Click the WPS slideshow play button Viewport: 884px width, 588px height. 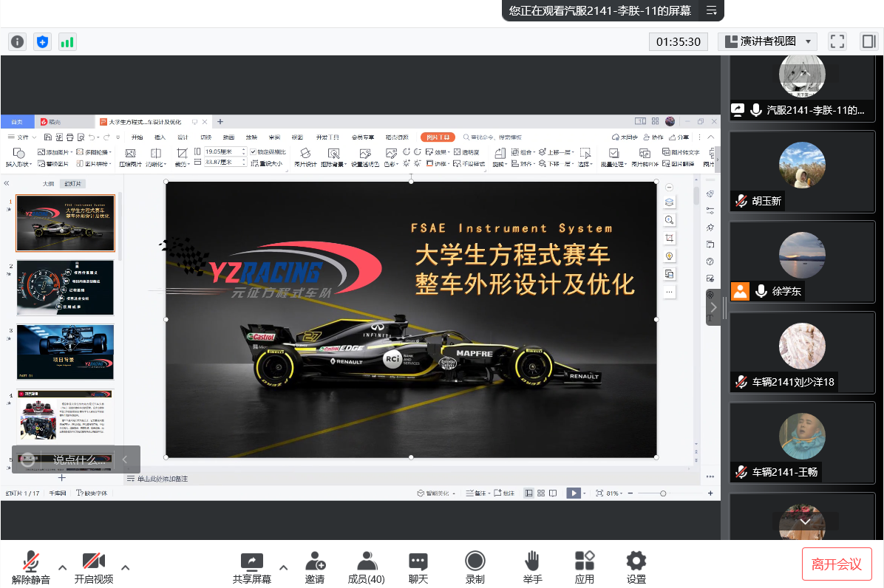(574, 493)
